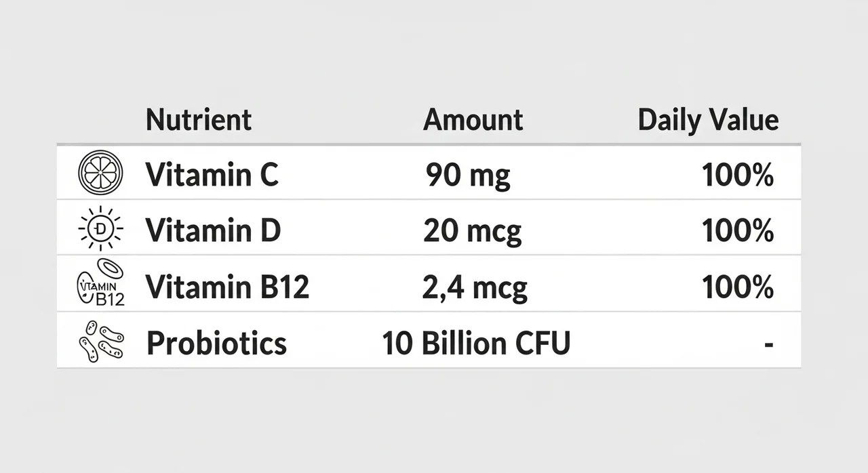Click the 100% daily value for Vitamin C
Image resolution: width=868 pixels, height=473 pixels.
point(738,176)
